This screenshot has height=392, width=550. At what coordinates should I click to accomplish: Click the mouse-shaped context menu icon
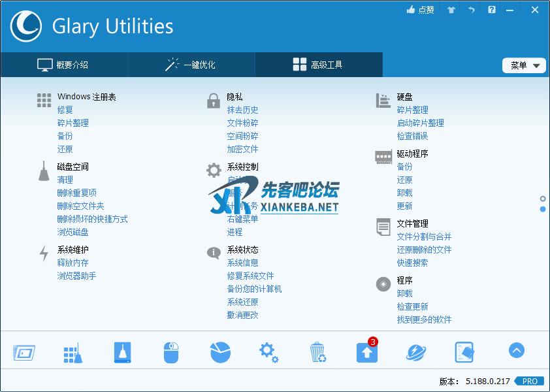point(170,353)
